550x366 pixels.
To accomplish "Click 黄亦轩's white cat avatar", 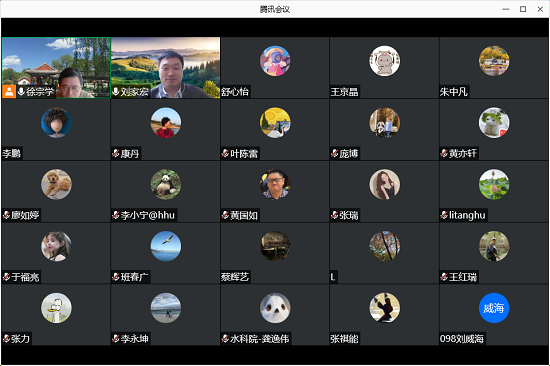I will pyautogui.click(x=494, y=122).
